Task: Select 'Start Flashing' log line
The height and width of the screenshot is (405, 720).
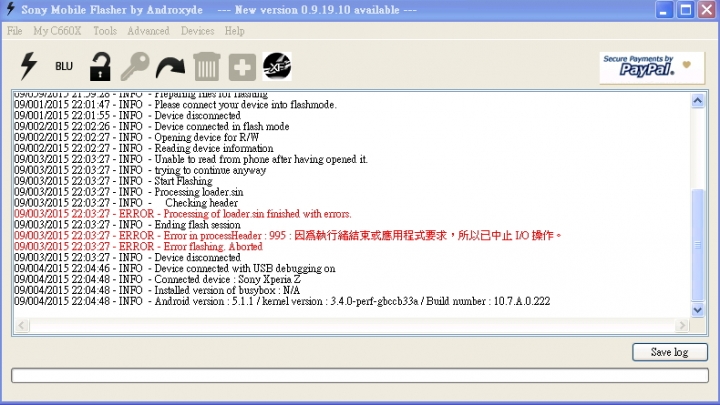Action: click(x=113, y=181)
